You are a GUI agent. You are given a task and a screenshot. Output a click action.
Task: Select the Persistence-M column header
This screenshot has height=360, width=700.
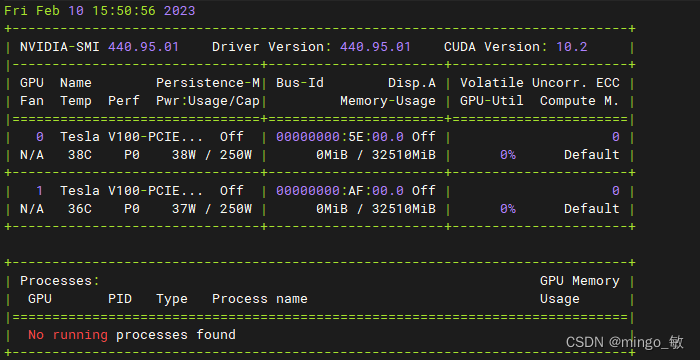coord(208,83)
